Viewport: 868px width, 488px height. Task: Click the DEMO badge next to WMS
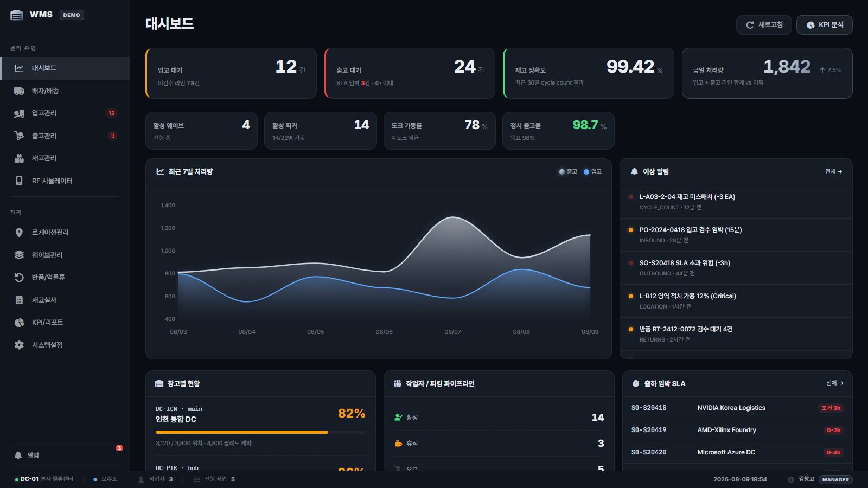[72, 15]
